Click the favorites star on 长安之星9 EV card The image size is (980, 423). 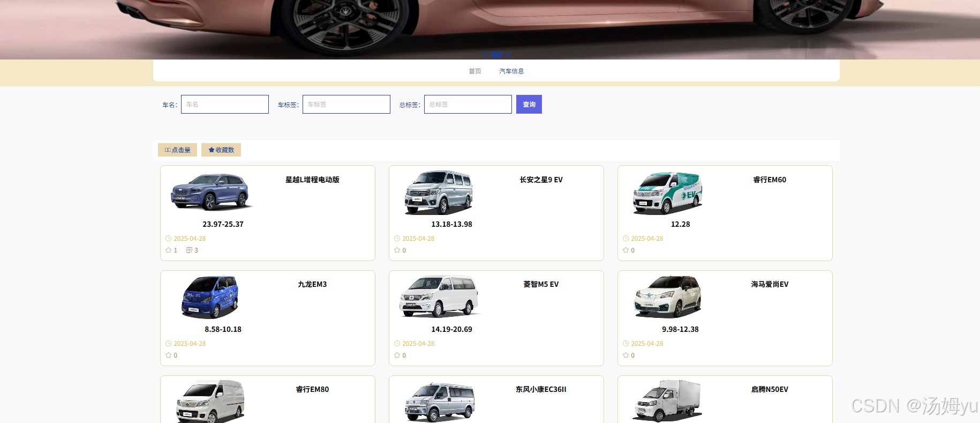click(x=397, y=250)
